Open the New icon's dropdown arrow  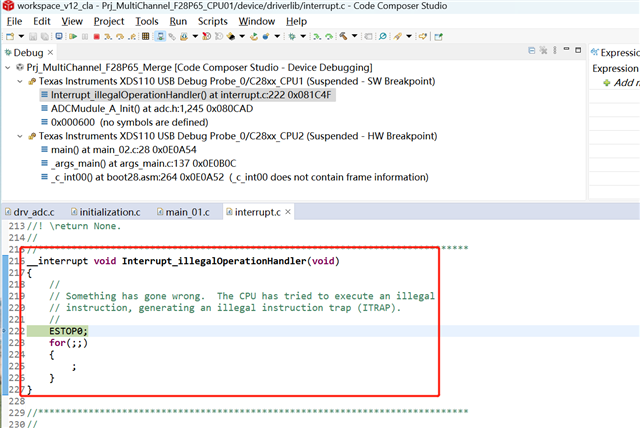pyautogui.click(x=21, y=36)
